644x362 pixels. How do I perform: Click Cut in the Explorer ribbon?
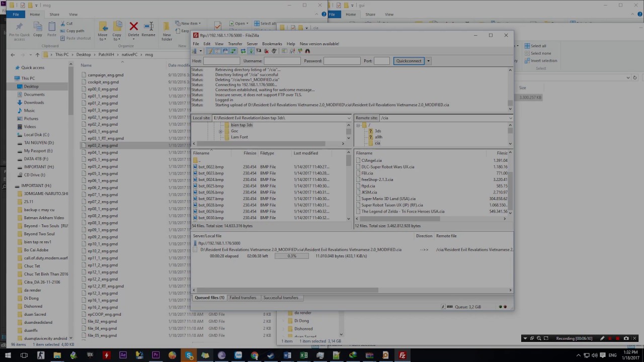66,24
